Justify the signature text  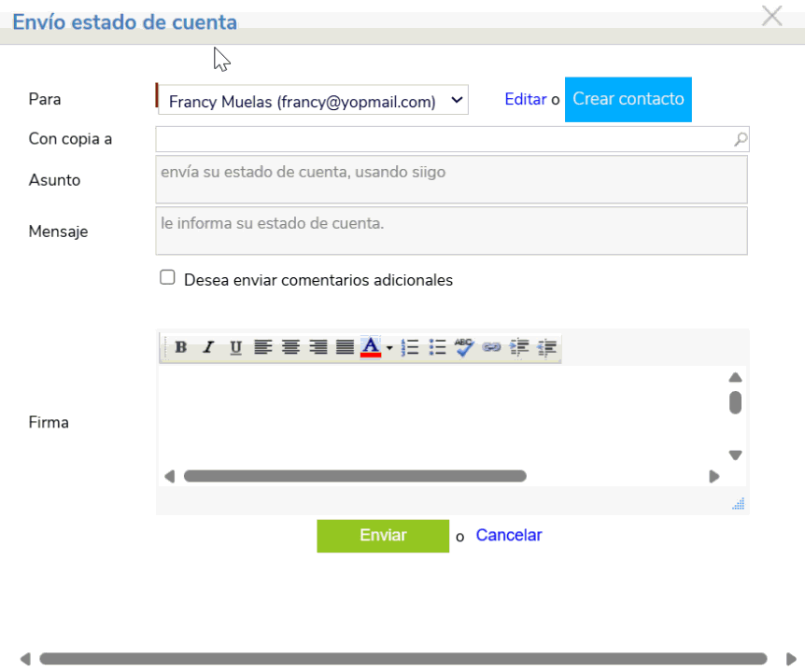[x=345, y=348]
